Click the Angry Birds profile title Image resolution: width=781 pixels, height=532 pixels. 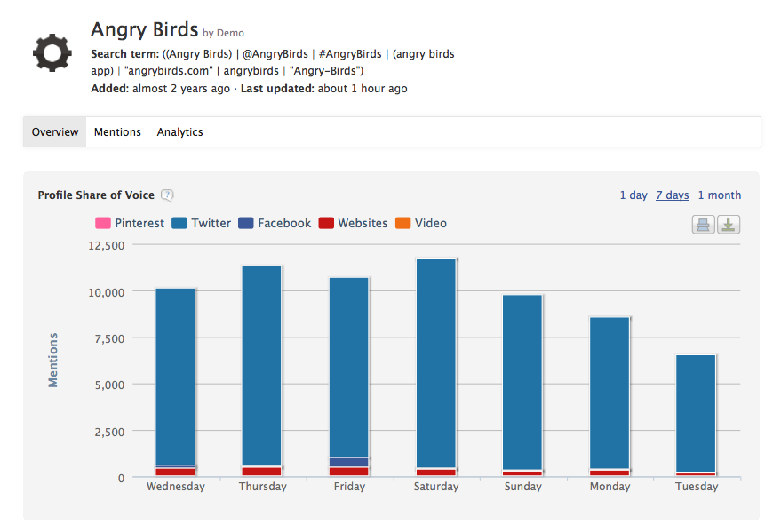pyautogui.click(x=144, y=30)
